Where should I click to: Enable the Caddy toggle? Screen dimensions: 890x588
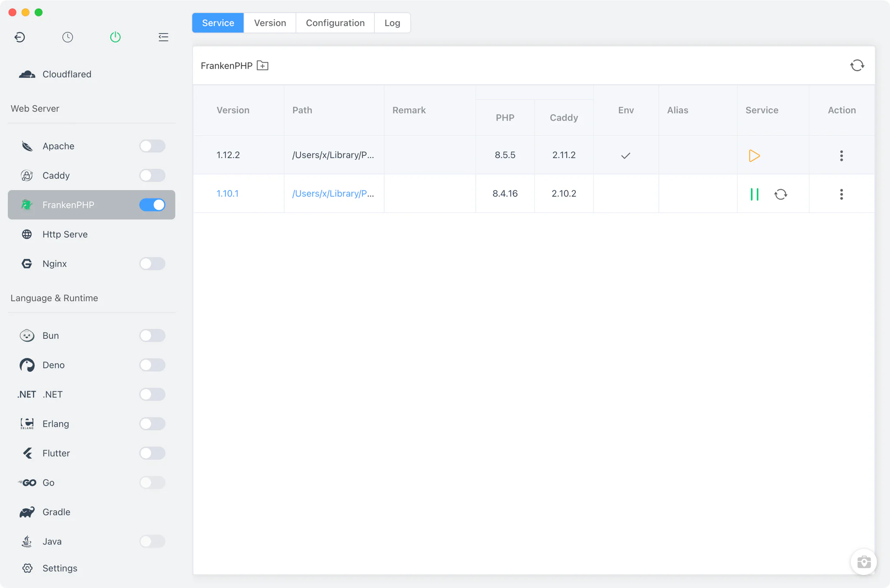coord(152,175)
